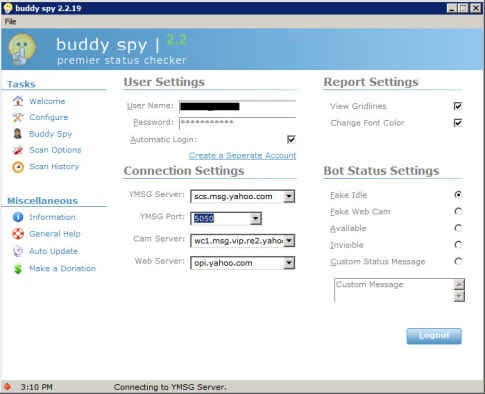485x394 pixels.
Task: Click Custom Message scrollbar down arrow
Action: tap(459, 296)
